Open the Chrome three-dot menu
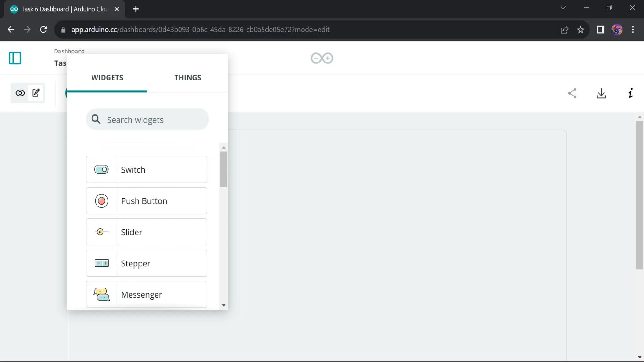Screen dimensions: 644x362 coord(633,30)
